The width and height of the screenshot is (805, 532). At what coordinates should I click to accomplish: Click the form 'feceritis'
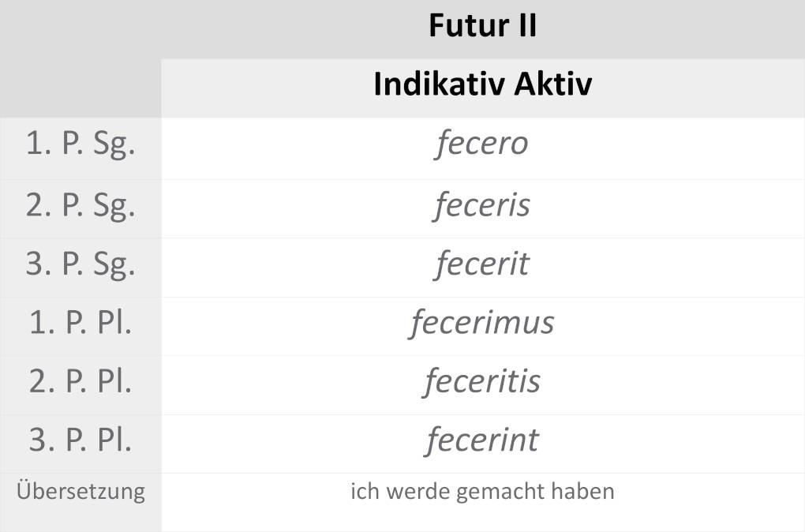[x=482, y=381]
